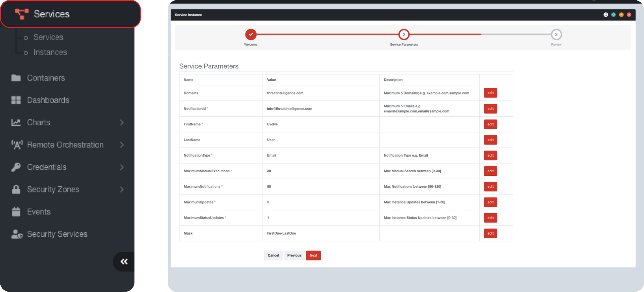Screen dimensions: 644x292
Task: Open the Services top-level menu
Action: point(70,14)
